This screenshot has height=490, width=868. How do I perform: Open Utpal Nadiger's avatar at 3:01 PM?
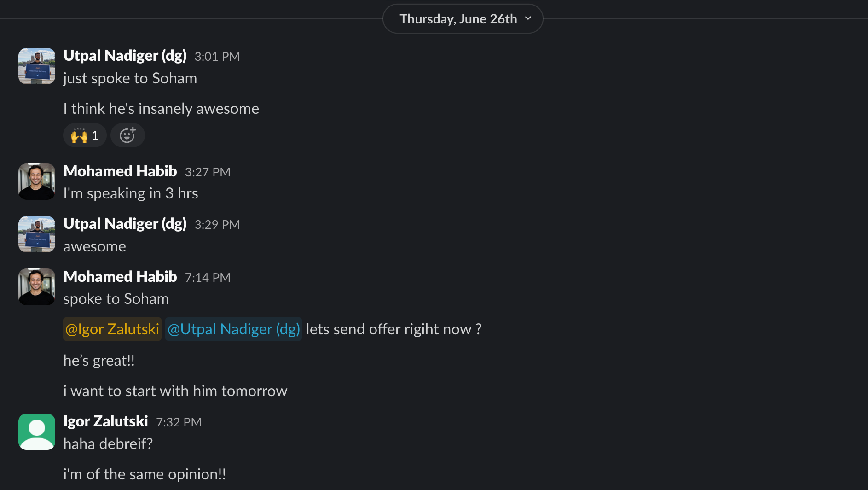pos(37,66)
